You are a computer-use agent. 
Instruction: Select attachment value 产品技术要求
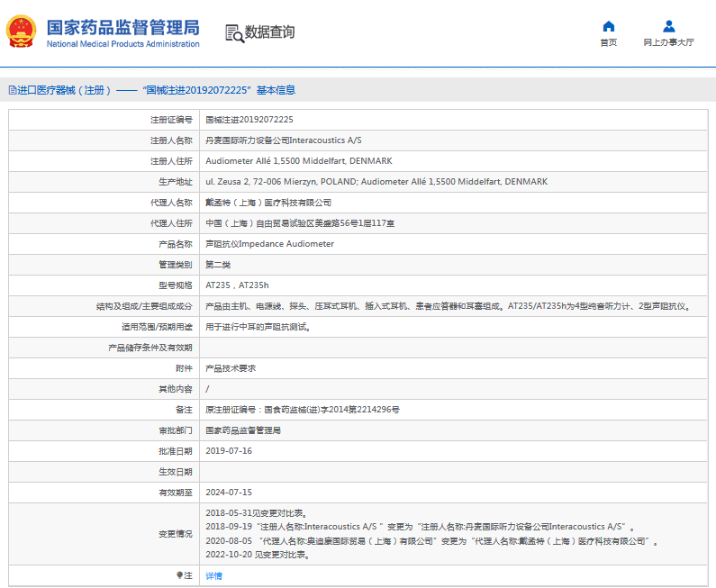pos(231,368)
